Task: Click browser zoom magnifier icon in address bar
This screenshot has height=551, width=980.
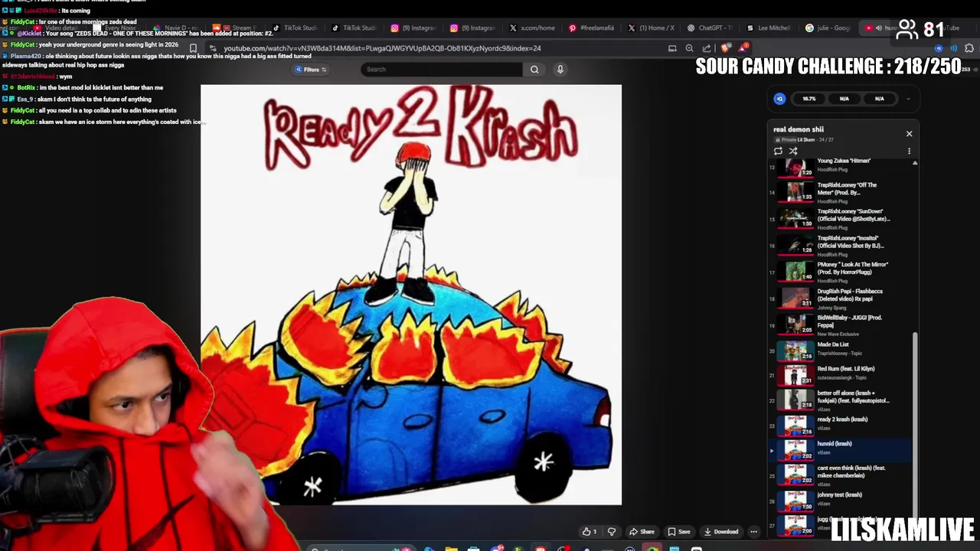Action: click(x=689, y=48)
